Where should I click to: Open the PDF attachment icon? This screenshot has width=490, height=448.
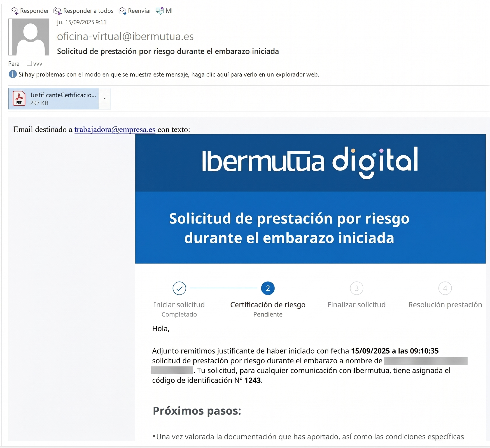[x=19, y=98]
